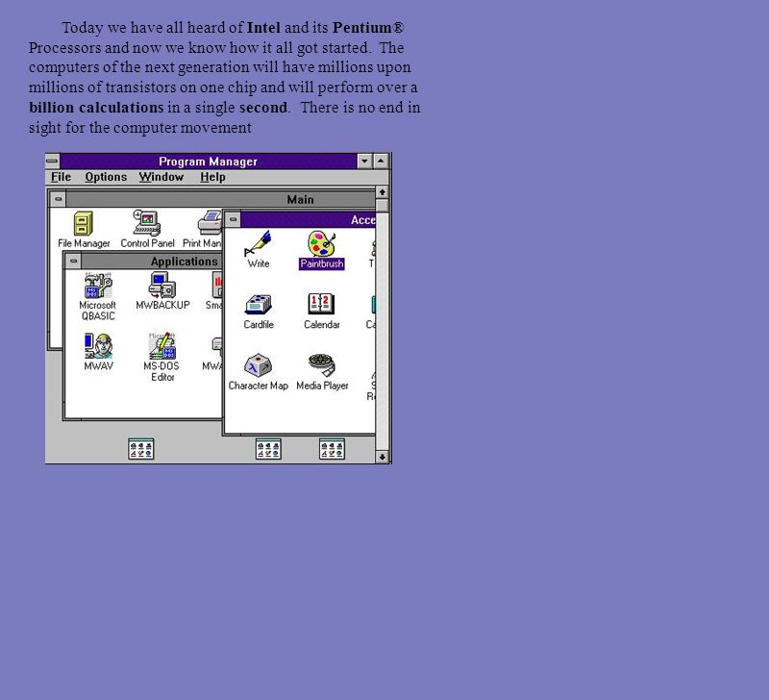
Task: Click the Applications window title bar
Action: [152, 261]
